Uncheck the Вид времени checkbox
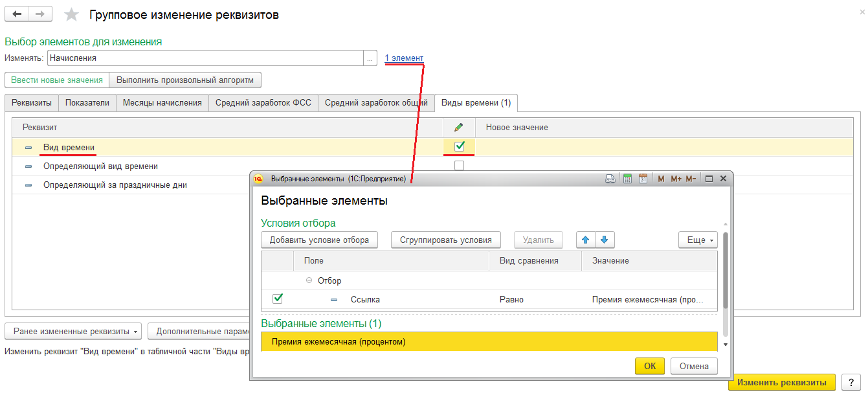The height and width of the screenshot is (397, 868). point(460,146)
